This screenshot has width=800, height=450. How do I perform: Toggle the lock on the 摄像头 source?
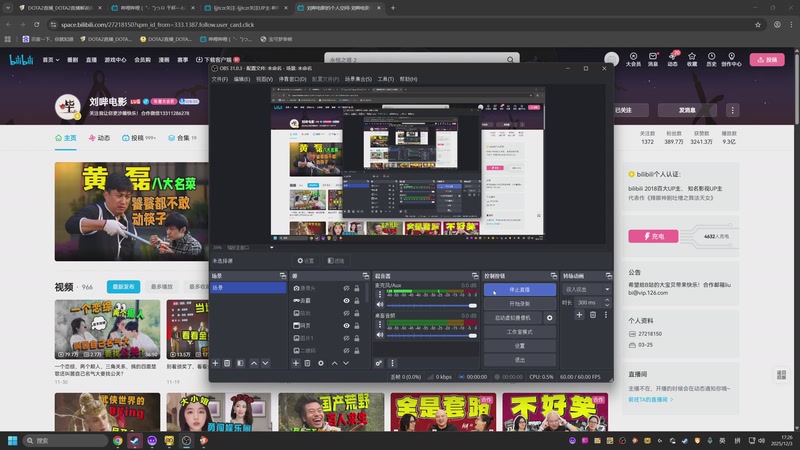point(357,288)
